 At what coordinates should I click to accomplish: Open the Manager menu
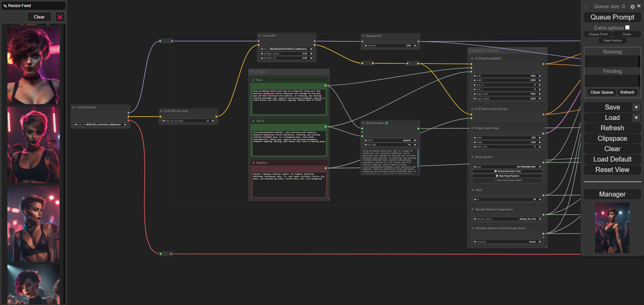click(612, 194)
